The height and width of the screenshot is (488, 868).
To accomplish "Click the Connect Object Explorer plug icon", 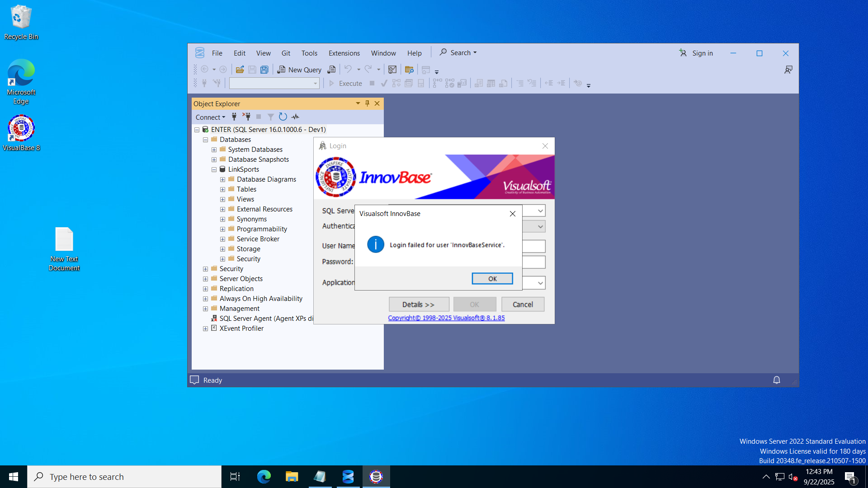I will 234,117.
